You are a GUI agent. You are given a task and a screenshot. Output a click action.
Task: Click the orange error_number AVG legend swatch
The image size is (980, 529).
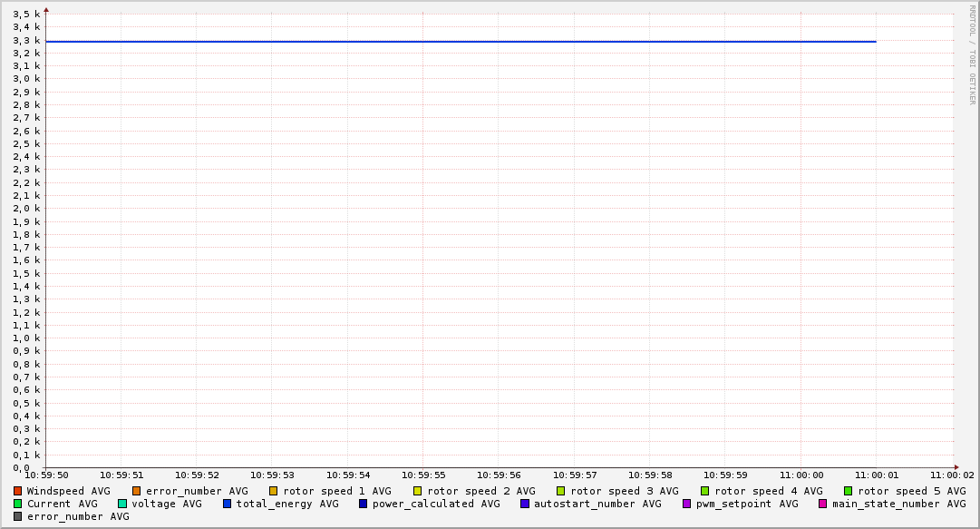pos(137,491)
